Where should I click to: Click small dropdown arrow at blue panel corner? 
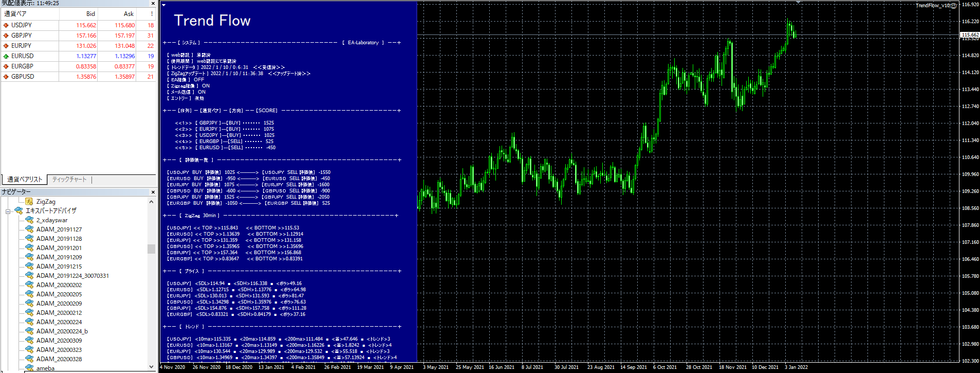pyautogui.click(x=163, y=5)
